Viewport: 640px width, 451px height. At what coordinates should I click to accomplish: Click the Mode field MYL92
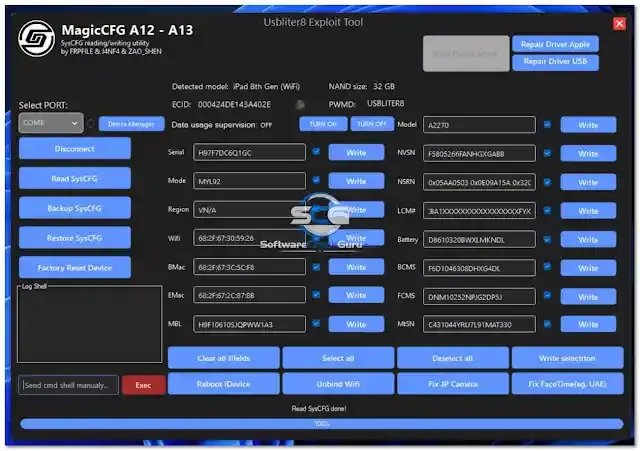[249, 181]
